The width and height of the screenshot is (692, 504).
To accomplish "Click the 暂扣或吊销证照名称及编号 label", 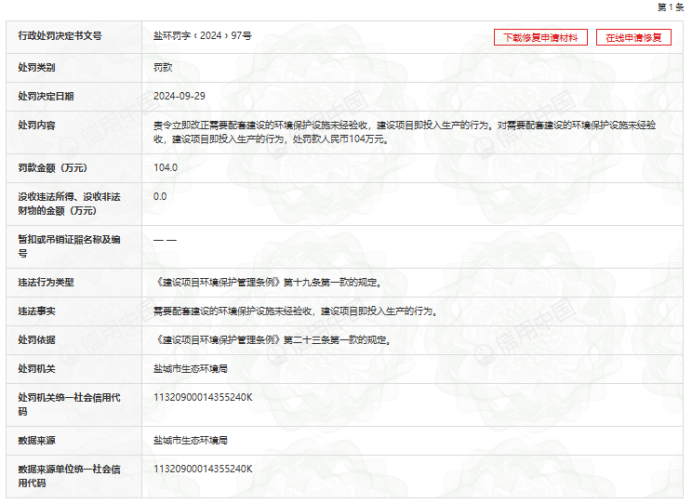I will click(x=69, y=246).
